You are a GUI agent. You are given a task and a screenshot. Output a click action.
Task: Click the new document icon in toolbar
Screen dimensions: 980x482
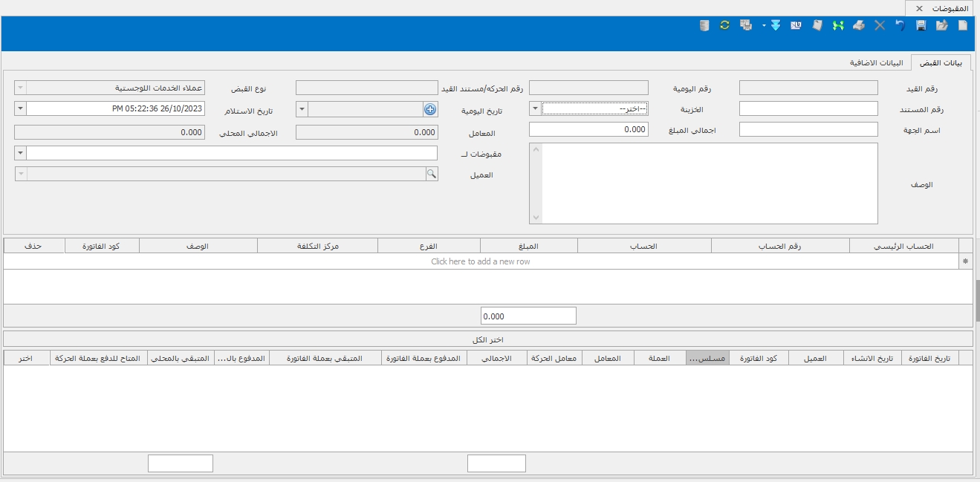tap(963, 25)
